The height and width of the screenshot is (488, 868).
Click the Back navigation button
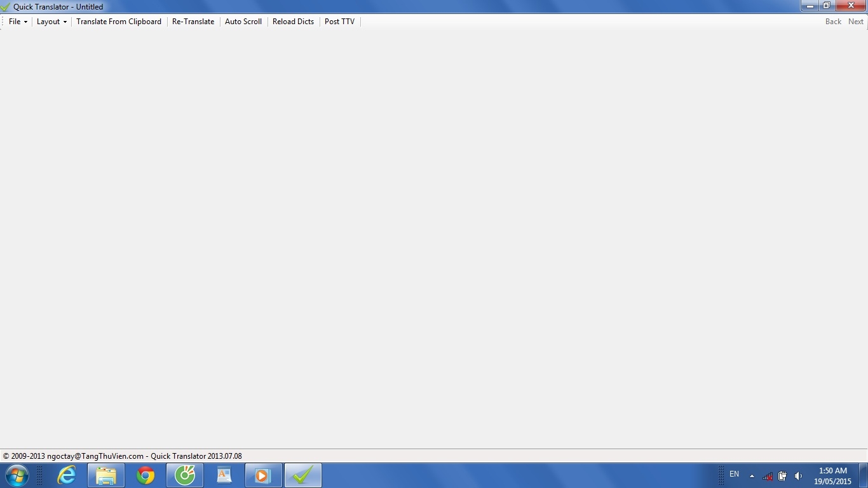point(833,22)
